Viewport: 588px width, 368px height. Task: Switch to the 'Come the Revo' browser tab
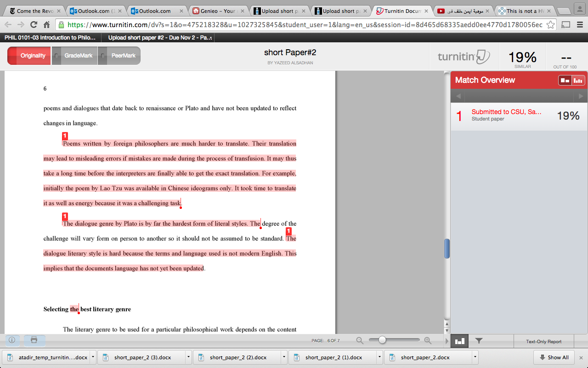pos(34,11)
